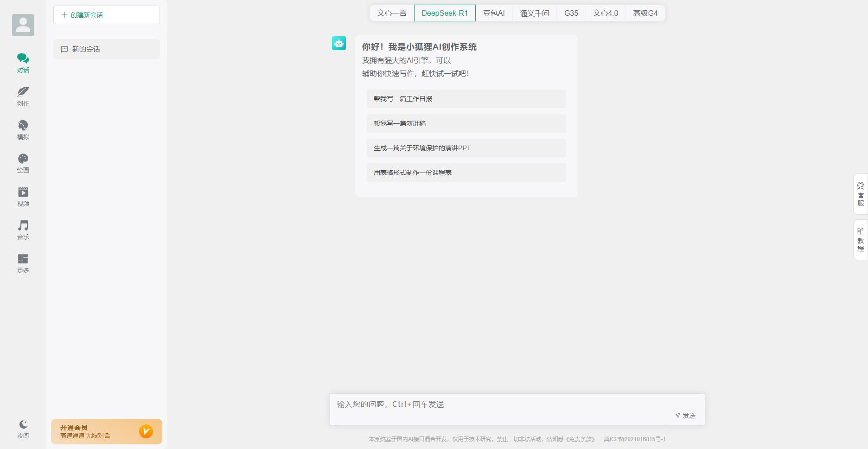The width and height of the screenshot is (868, 449).
Task: Open the 更多 more options panel
Action: coord(23,263)
